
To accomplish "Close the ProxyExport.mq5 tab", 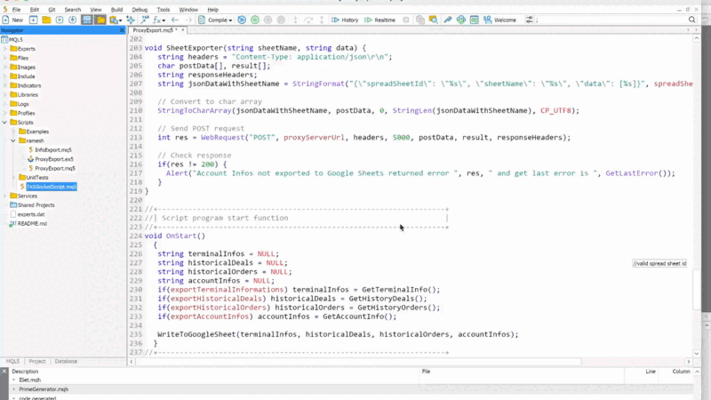I will click(x=183, y=30).
